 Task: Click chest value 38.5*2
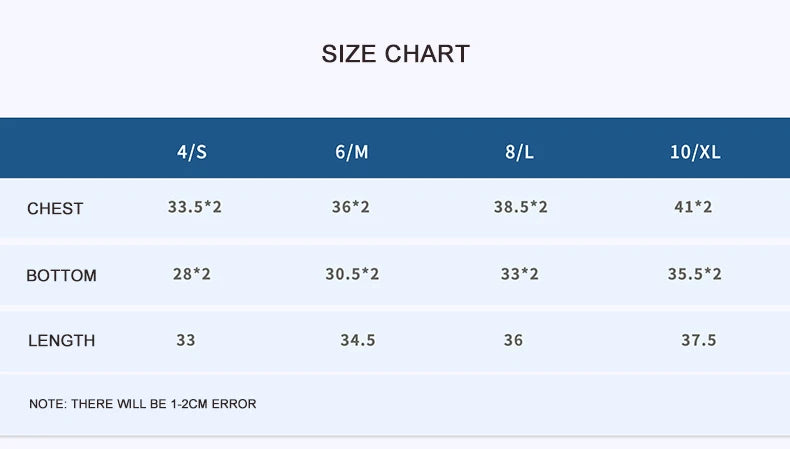[520, 208]
